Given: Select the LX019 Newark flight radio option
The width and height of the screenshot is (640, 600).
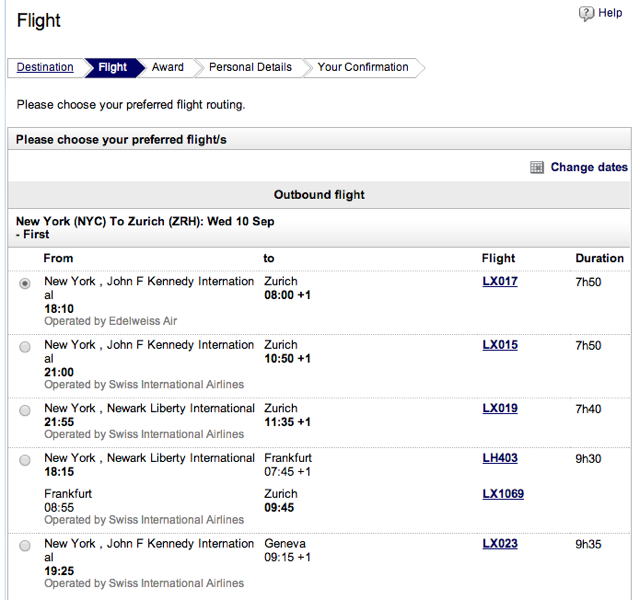Looking at the screenshot, I should tap(25, 410).
